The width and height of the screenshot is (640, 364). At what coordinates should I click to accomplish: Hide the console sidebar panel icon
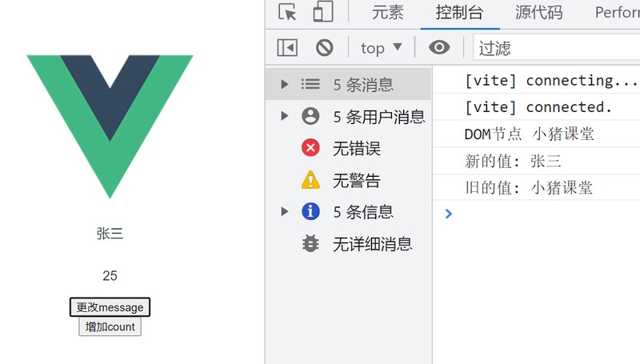tap(287, 48)
